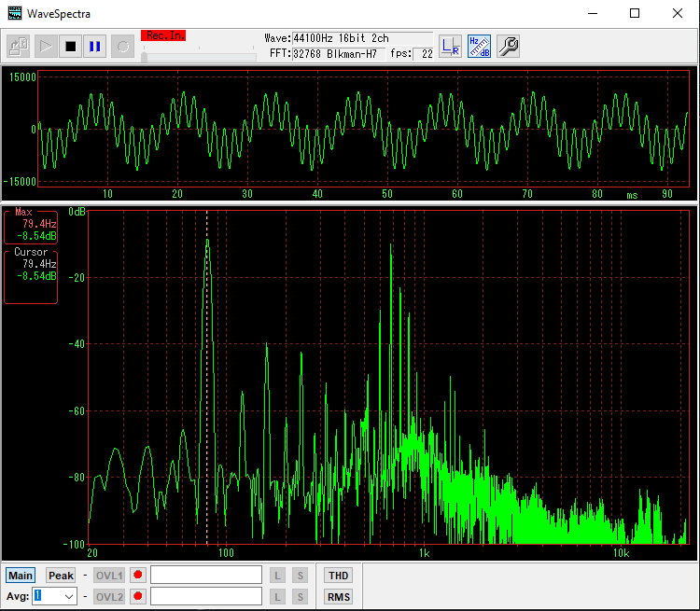Click the circular Record button
The height and width of the screenshot is (611, 700).
point(123,46)
